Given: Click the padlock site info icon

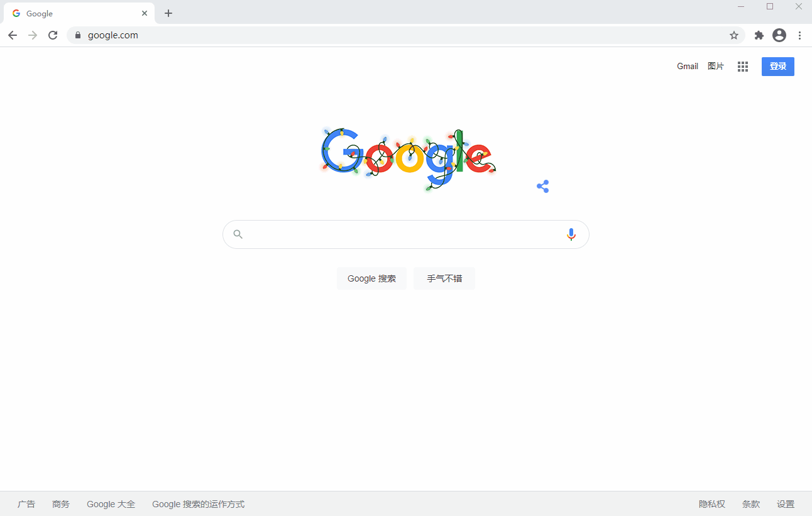Looking at the screenshot, I should tap(78, 35).
